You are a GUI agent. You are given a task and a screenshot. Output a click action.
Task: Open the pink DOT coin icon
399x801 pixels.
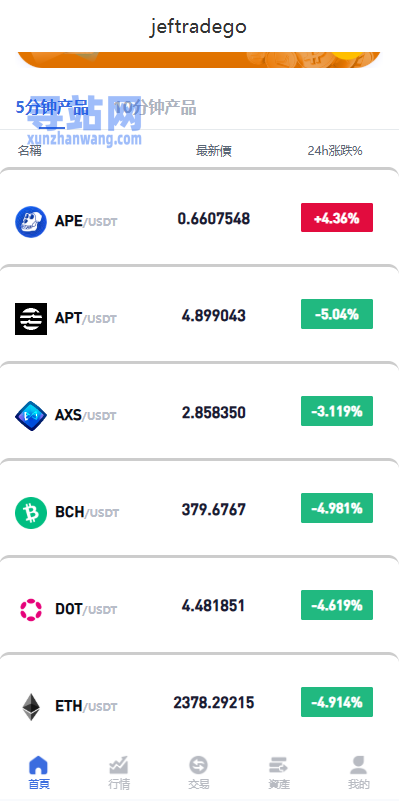point(31,610)
